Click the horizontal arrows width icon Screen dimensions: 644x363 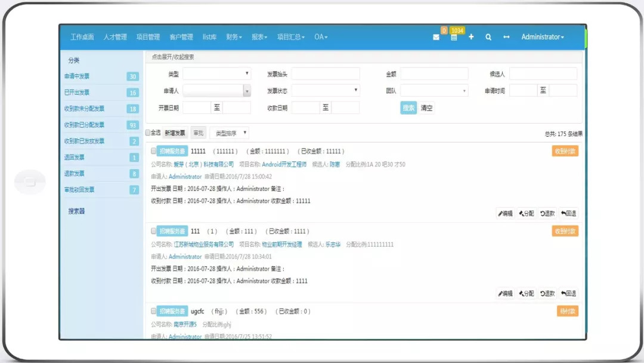pos(506,37)
